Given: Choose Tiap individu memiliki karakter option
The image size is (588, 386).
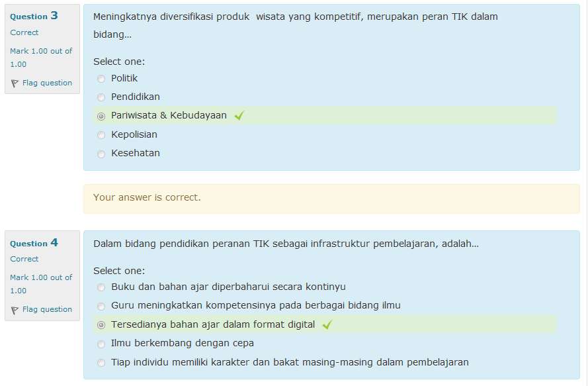Looking at the screenshot, I should [x=101, y=363].
